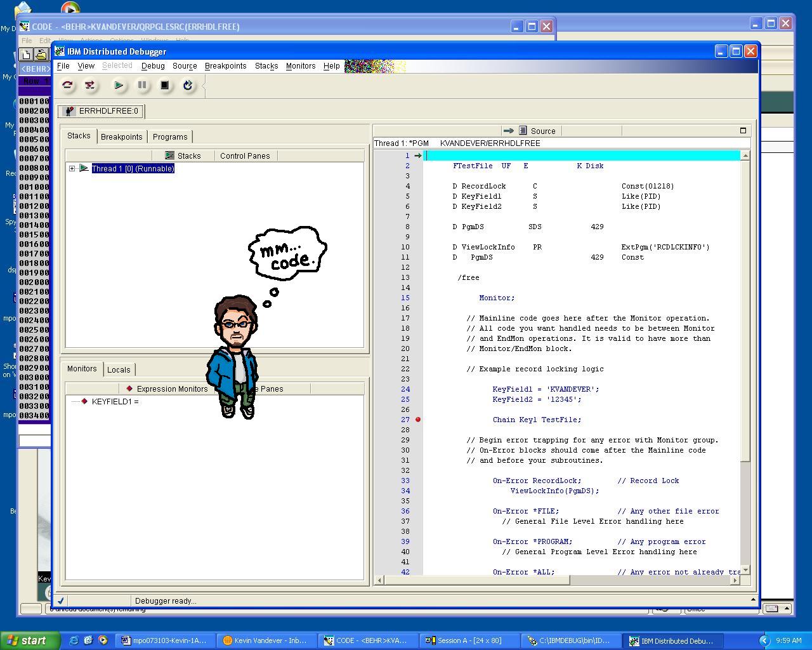Click the Stacks pane header button
The image size is (812, 650).
click(183, 156)
